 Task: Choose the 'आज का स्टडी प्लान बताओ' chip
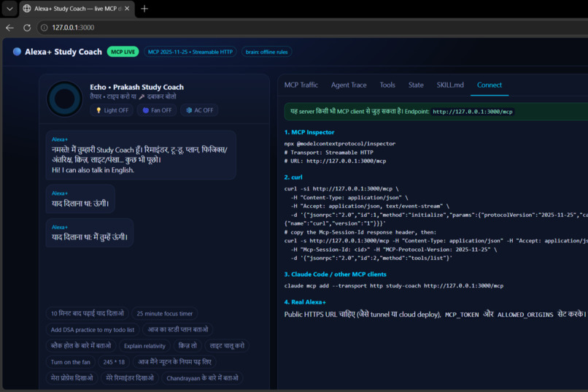(178, 330)
